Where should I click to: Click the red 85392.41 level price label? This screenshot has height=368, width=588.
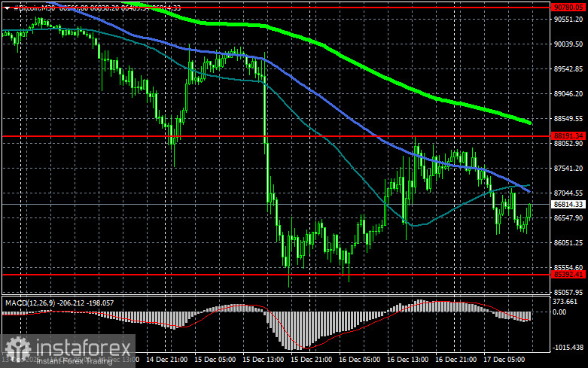[x=568, y=275]
